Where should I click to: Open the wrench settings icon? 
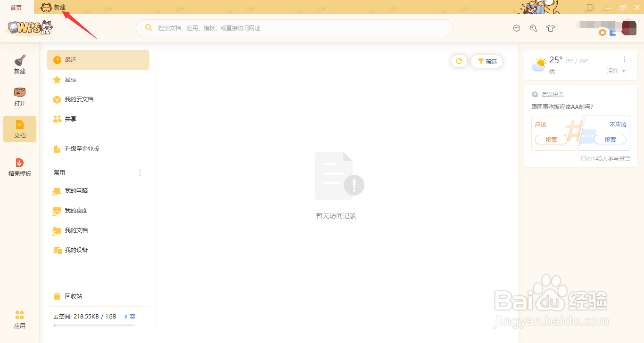pyautogui.click(x=533, y=28)
